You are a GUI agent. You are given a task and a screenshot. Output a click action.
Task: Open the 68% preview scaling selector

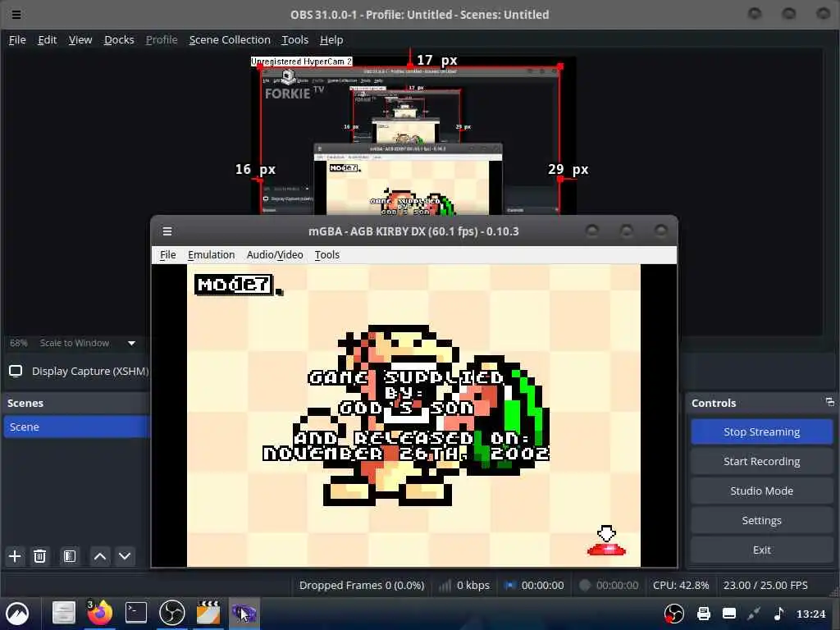(x=19, y=343)
